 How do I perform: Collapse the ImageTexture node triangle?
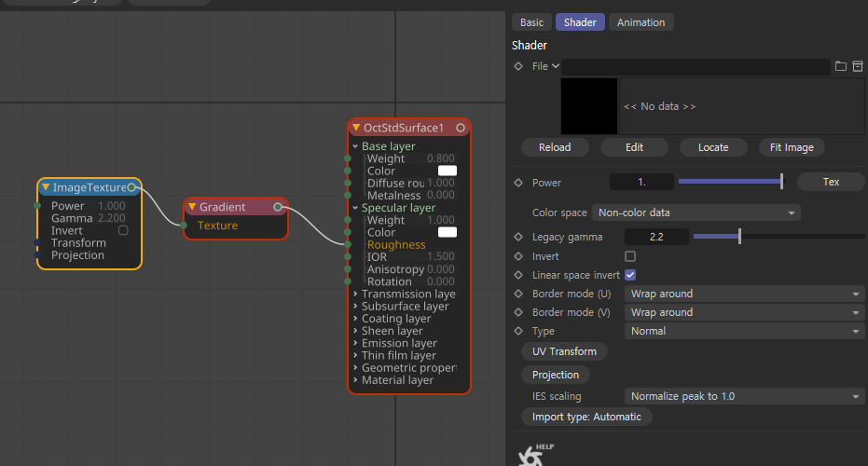[46, 187]
